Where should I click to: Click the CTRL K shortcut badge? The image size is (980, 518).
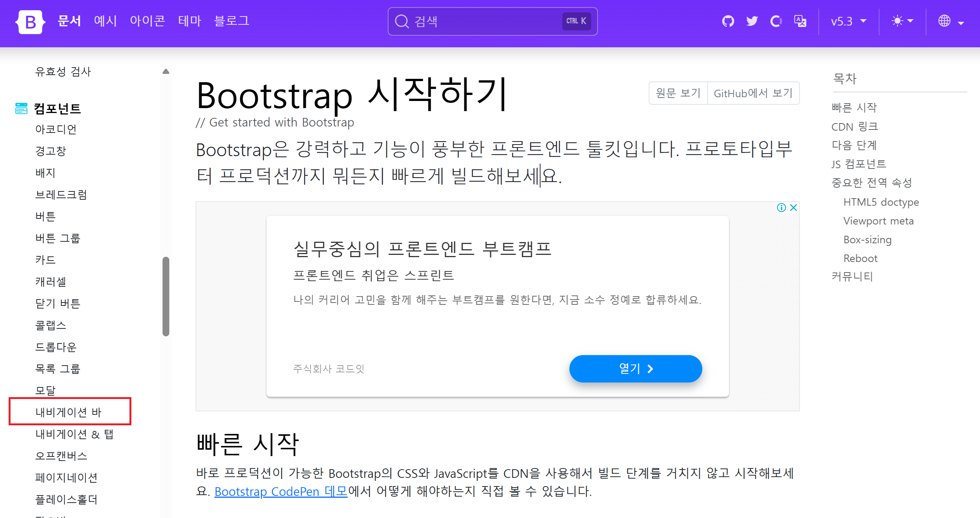tap(577, 21)
